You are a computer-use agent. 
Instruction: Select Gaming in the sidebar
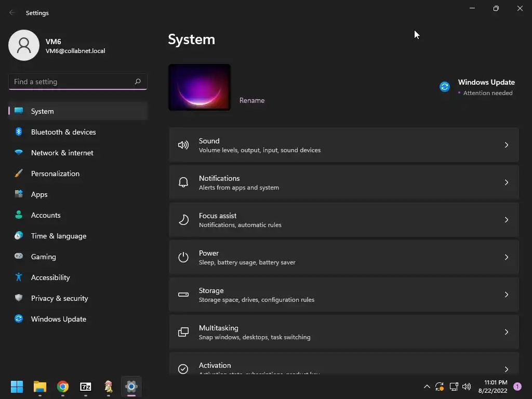click(78, 257)
